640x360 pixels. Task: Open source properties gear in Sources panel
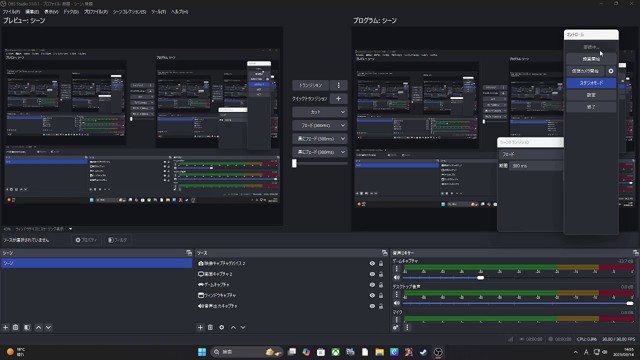(x=222, y=327)
